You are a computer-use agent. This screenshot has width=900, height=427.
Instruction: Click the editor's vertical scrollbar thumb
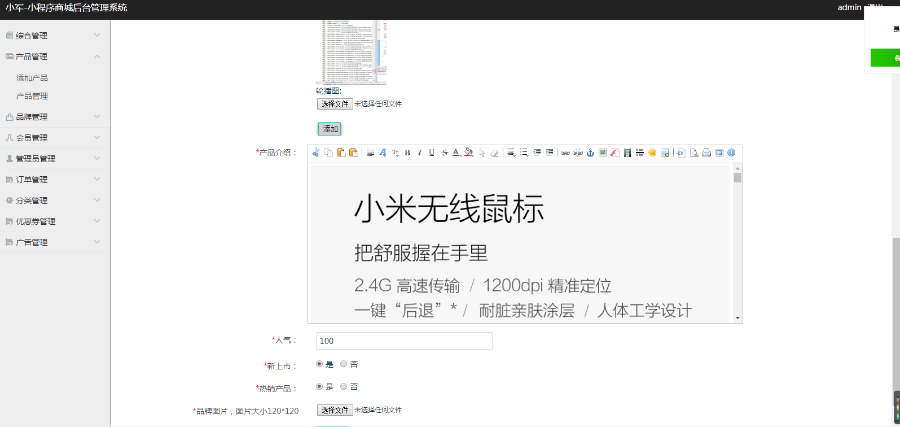[x=738, y=177]
